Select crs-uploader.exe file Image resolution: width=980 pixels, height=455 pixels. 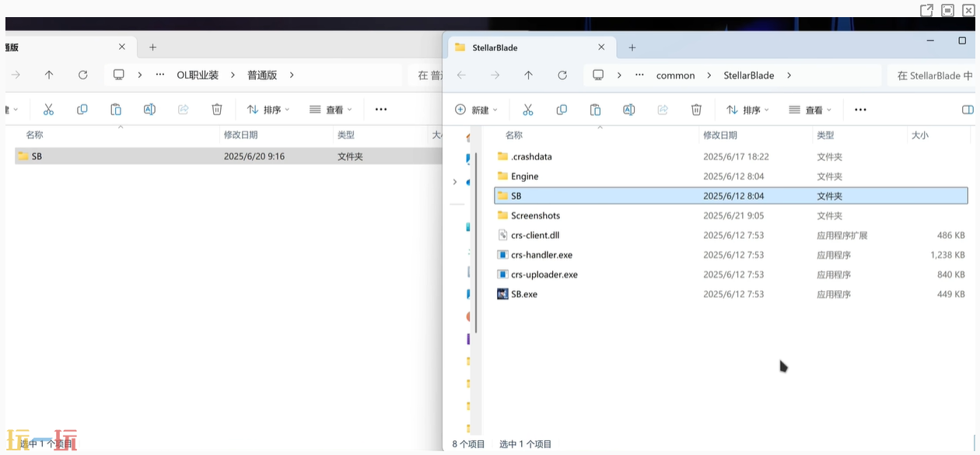coord(731,275)
